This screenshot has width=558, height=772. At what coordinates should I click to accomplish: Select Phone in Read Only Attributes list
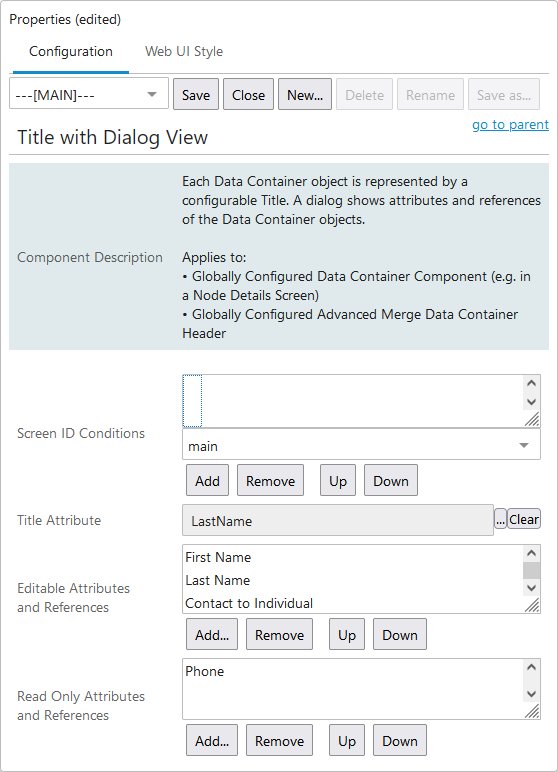pyautogui.click(x=204, y=671)
